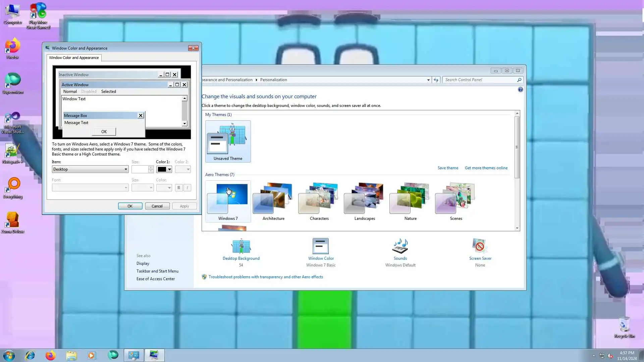The height and width of the screenshot is (362, 644).
Task: Expand the address bar history dropdown
Action: (428, 80)
